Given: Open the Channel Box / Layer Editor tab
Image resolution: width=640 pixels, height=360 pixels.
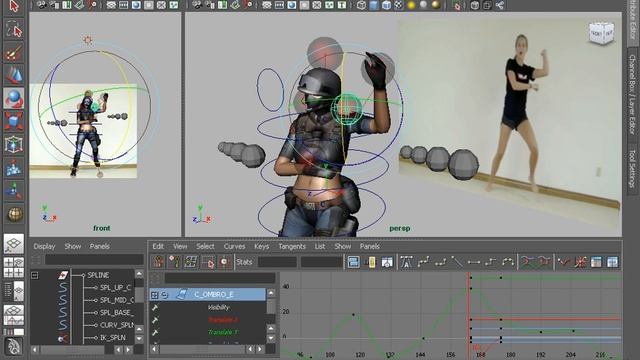Looking at the screenshot, I should coord(633,95).
